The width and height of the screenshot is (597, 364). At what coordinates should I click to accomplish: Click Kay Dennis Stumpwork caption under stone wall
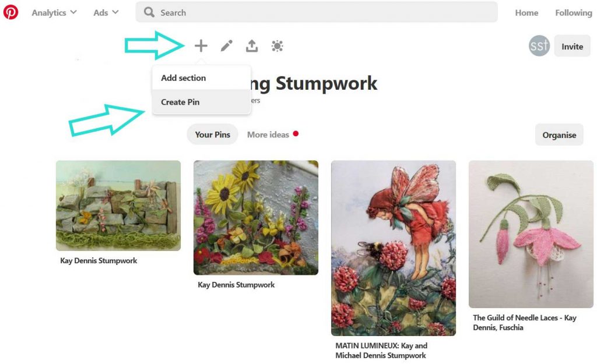pyautogui.click(x=99, y=261)
